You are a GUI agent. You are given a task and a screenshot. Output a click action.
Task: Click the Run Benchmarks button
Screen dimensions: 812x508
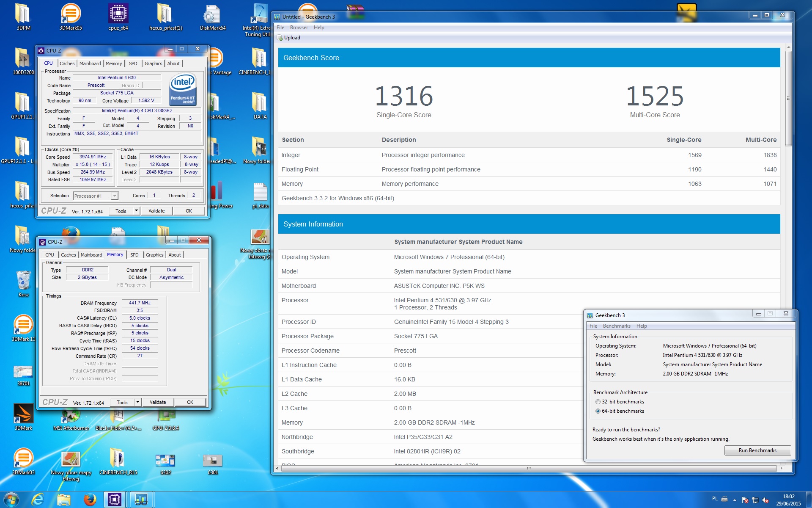pos(757,450)
